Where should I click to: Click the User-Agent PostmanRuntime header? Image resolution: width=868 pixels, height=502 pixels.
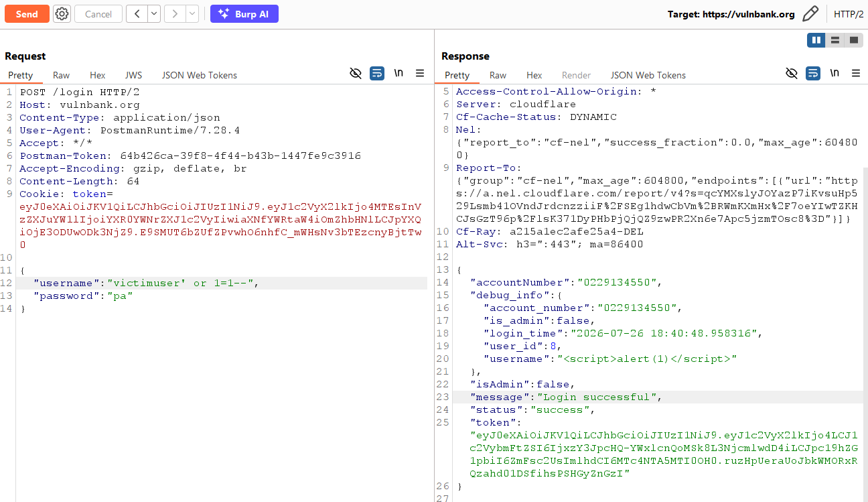coord(130,130)
